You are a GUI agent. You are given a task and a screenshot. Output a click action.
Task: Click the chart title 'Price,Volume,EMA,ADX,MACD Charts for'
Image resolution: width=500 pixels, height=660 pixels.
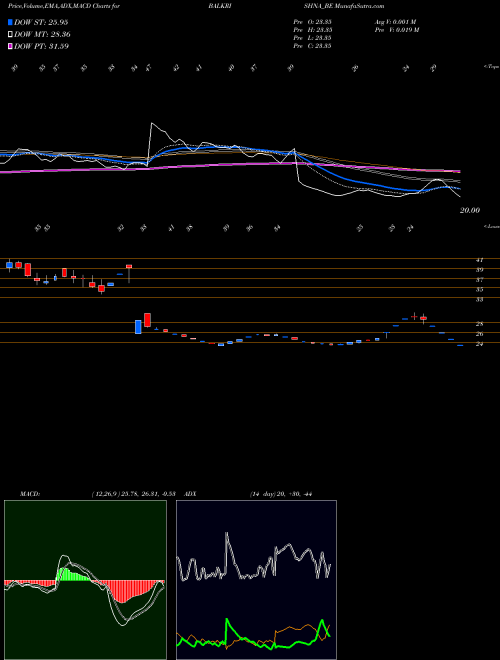(63, 6)
